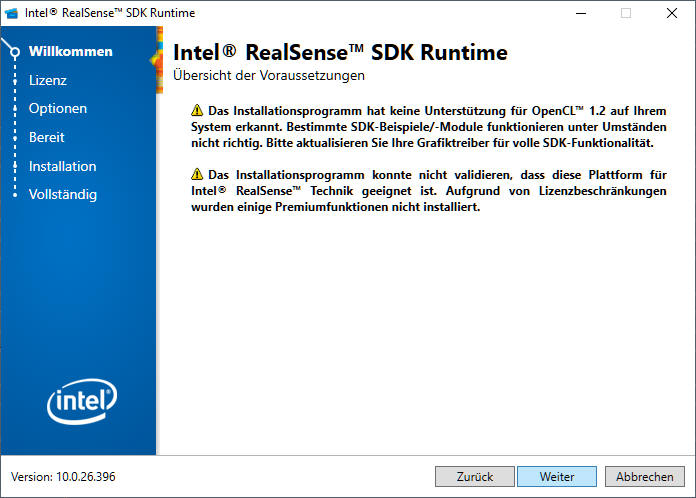
Task: Cancel setup with the Abbrechen button
Action: pyautogui.click(x=645, y=477)
